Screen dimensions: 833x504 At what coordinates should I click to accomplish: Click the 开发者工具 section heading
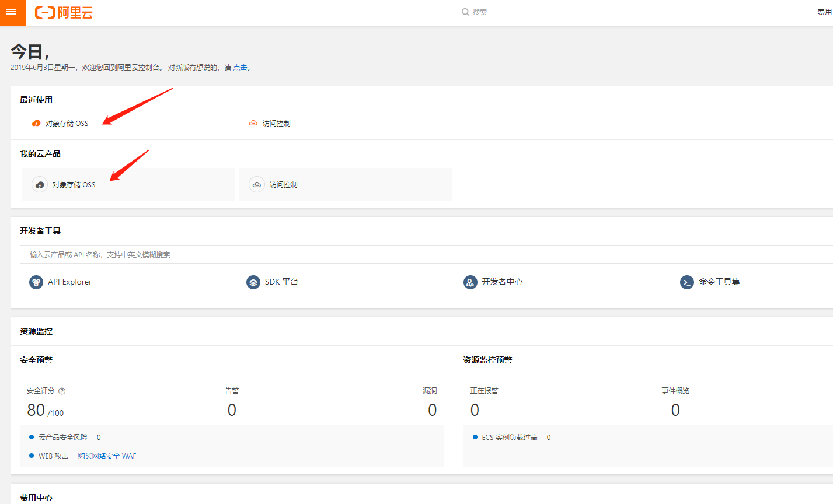pos(40,231)
